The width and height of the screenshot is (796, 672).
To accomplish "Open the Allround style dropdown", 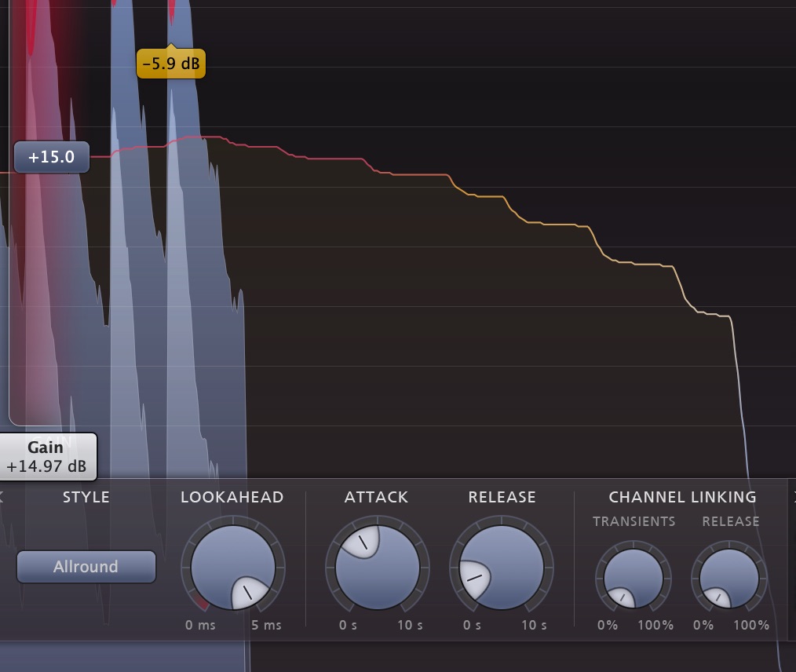I will (x=86, y=567).
